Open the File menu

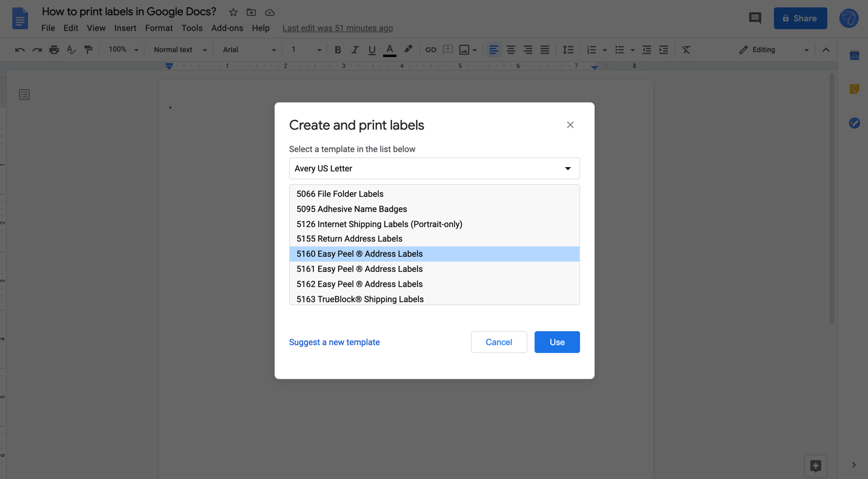[48, 28]
